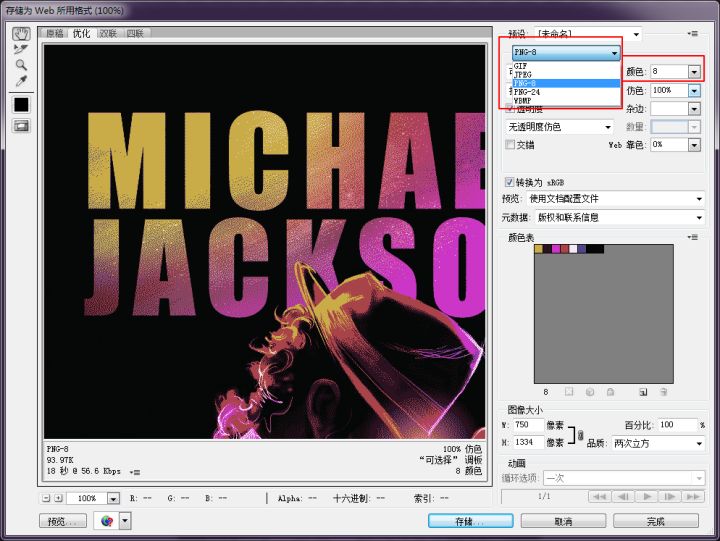Image resolution: width=720 pixels, height=541 pixels.
Task: Toggle the 转换为 sRGB checkbox
Action: pos(509,182)
